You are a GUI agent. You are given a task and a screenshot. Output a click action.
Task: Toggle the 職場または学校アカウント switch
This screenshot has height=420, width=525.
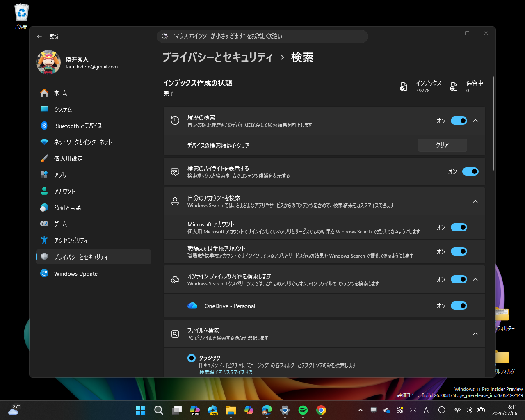tap(459, 251)
